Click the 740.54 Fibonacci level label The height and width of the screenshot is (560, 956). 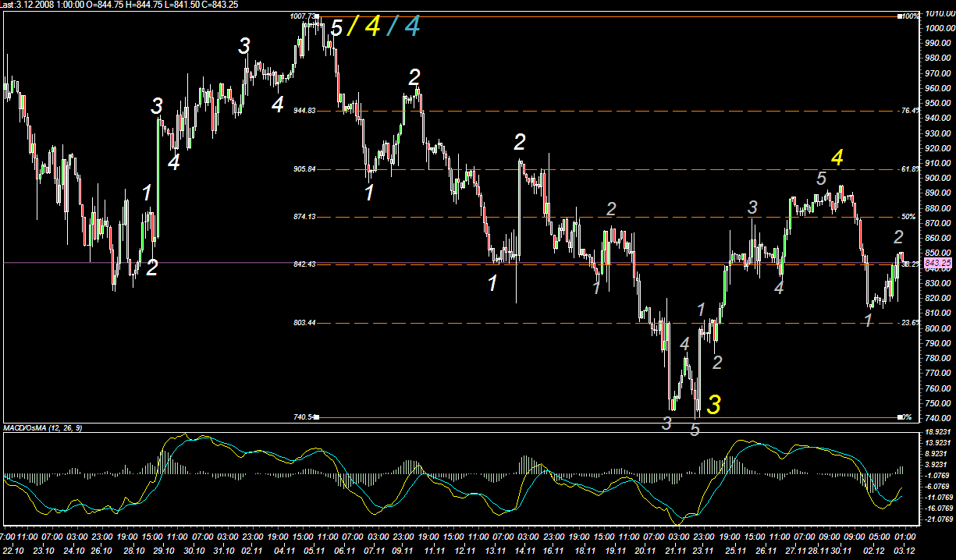304,417
